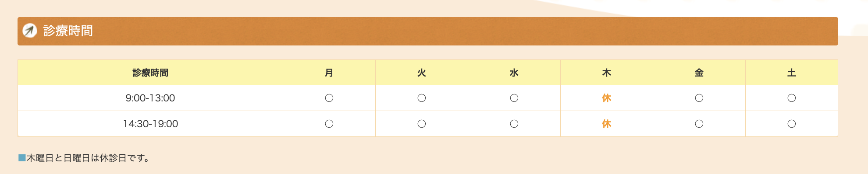Click the Monday 9:00-13:00 circle mark
This screenshot has width=868, height=174.
point(329,98)
